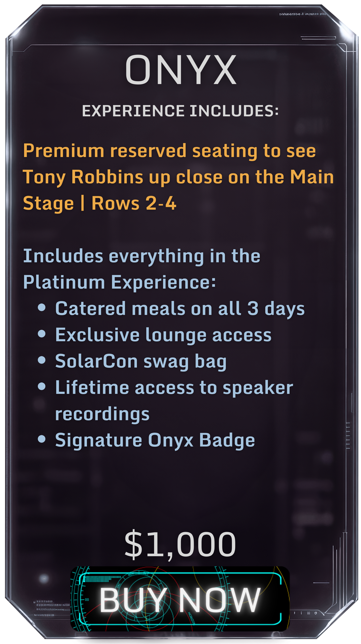
Task: Select the orange premium reserved seating text
Action: pos(178,177)
